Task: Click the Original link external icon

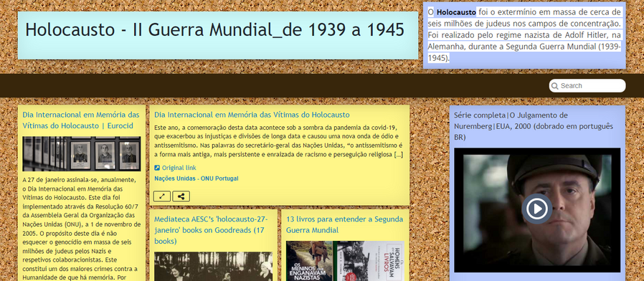Action: [x=157, y=168]
